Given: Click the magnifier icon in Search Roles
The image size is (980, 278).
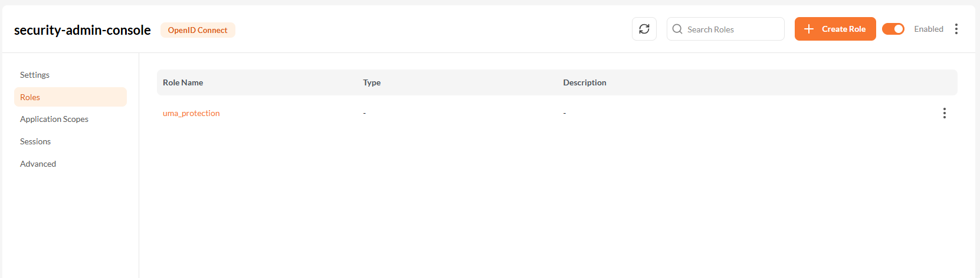Looking at the screenshot, I should pyautogui.click(x=677, y=29).
